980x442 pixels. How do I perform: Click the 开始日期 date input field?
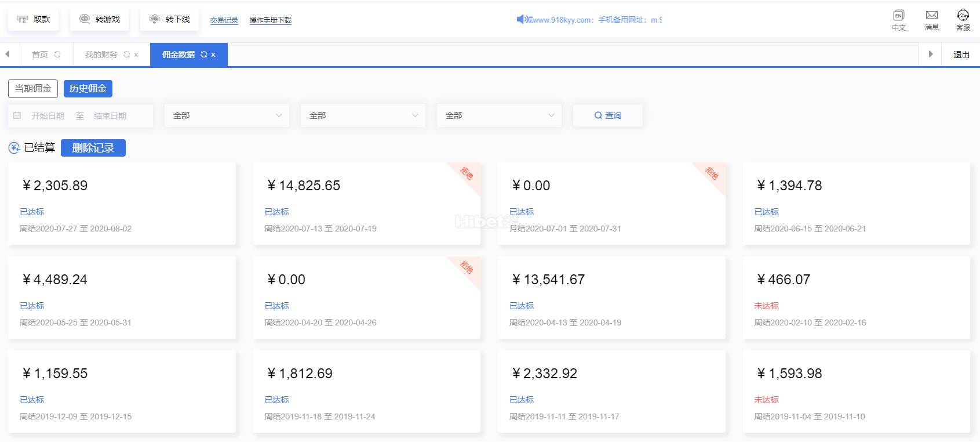[x=48, y=116]
